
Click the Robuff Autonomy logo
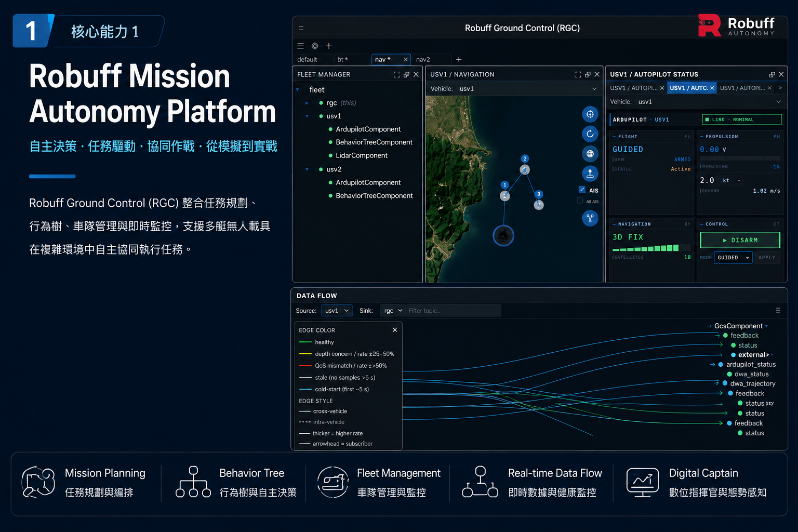pos(736,25)
